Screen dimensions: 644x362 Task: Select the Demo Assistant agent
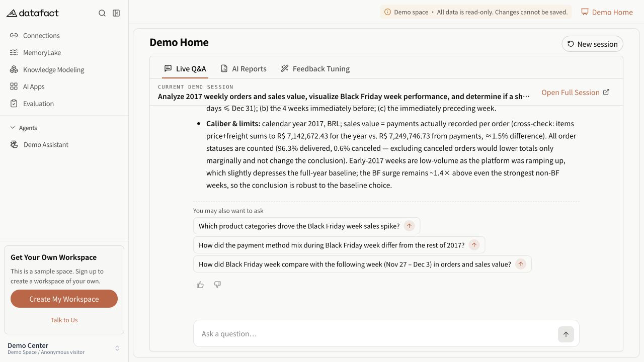click(x=64, y=145)
